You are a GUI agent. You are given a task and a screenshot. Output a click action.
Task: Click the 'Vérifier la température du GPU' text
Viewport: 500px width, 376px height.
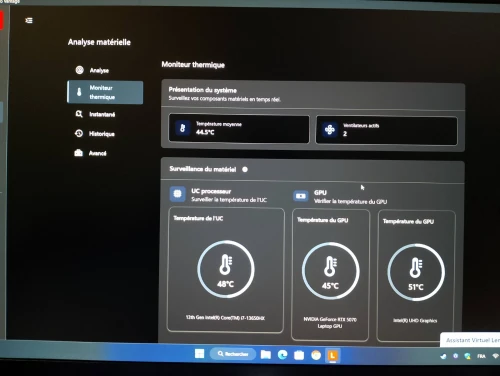[350, 201]
